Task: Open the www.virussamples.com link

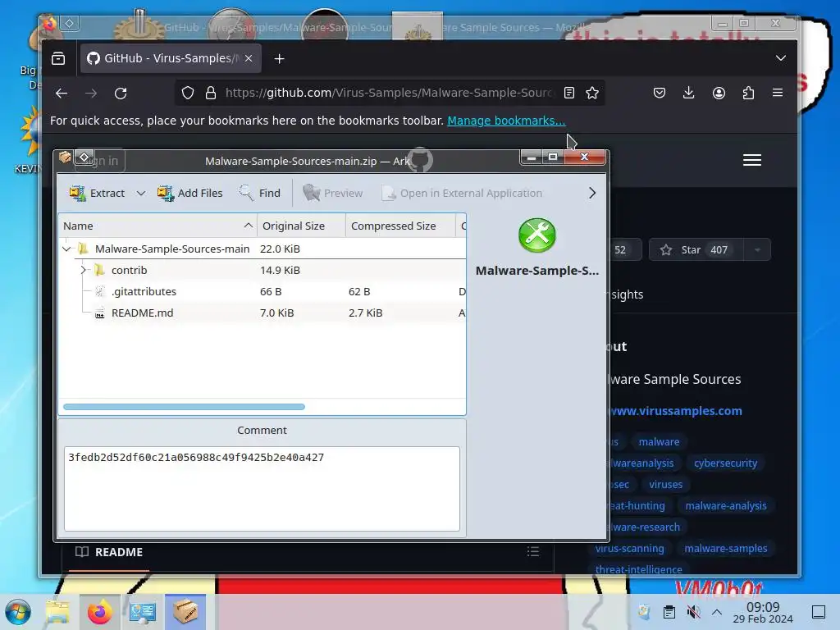Action: point(676,411)
